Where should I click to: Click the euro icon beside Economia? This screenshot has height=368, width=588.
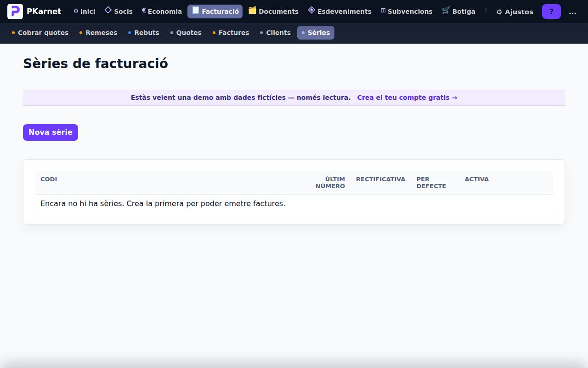pyautogui.click(x=144, y=10)
